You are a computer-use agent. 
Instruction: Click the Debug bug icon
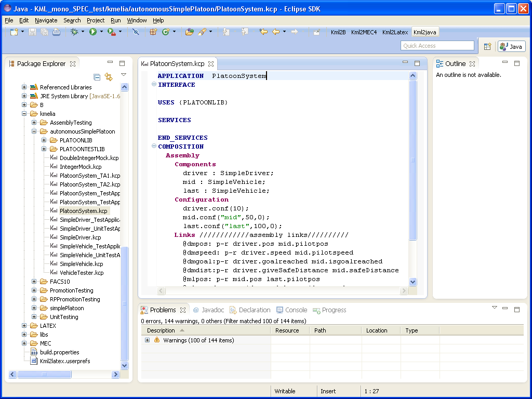tap(74, 32)
